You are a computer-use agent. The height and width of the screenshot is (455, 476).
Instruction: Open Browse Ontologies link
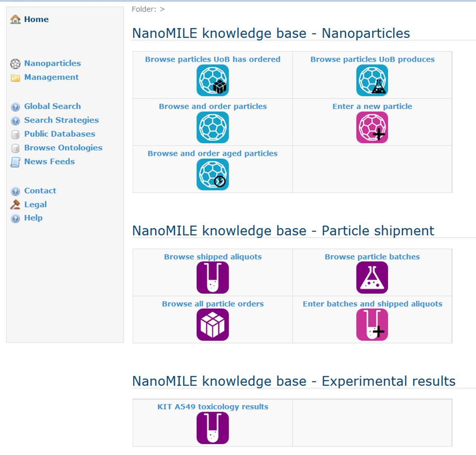tap(63, 148)
